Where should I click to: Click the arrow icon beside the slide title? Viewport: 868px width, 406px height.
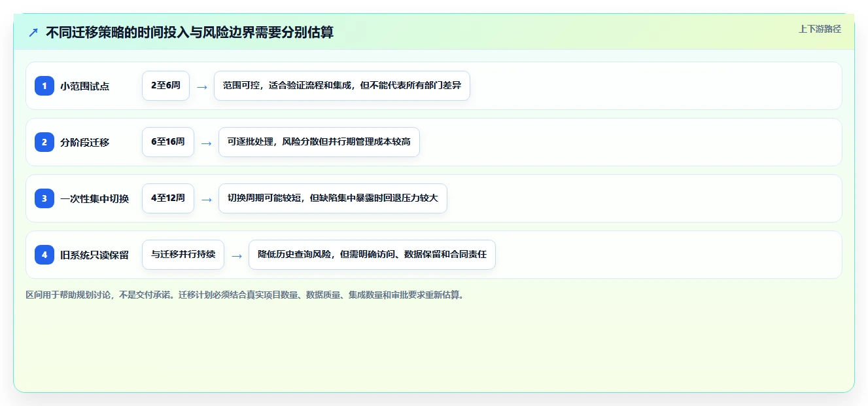click(33, 32)
